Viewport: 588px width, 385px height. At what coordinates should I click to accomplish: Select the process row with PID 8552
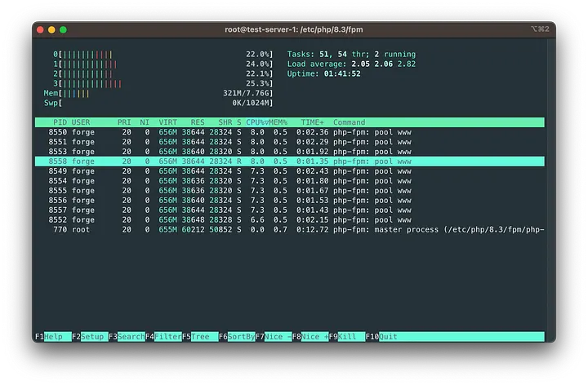pyautogui.click(x=290, y=220)
